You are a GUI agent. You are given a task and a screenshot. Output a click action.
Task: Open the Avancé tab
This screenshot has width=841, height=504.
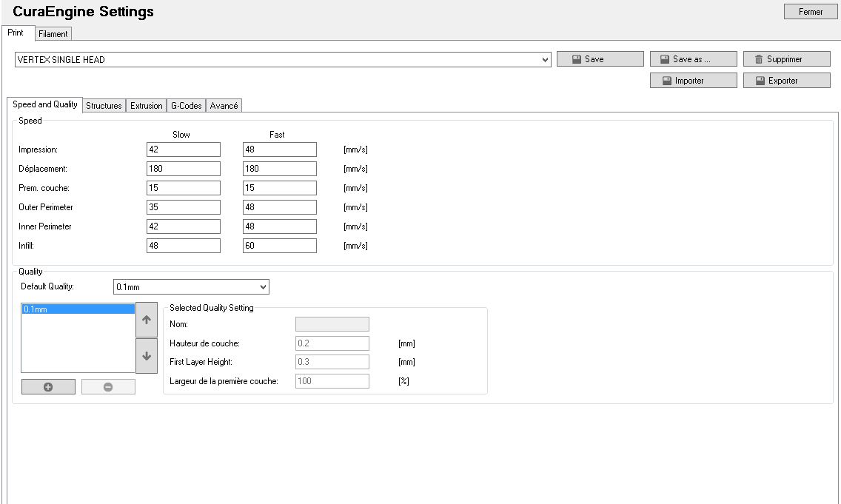click(x=224, y=106)
